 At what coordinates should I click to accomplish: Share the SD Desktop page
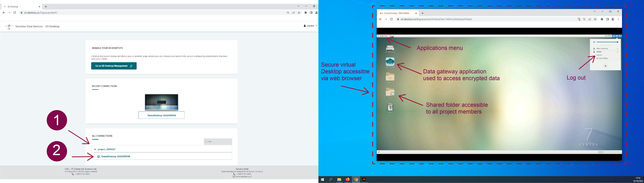coord(294,13)
